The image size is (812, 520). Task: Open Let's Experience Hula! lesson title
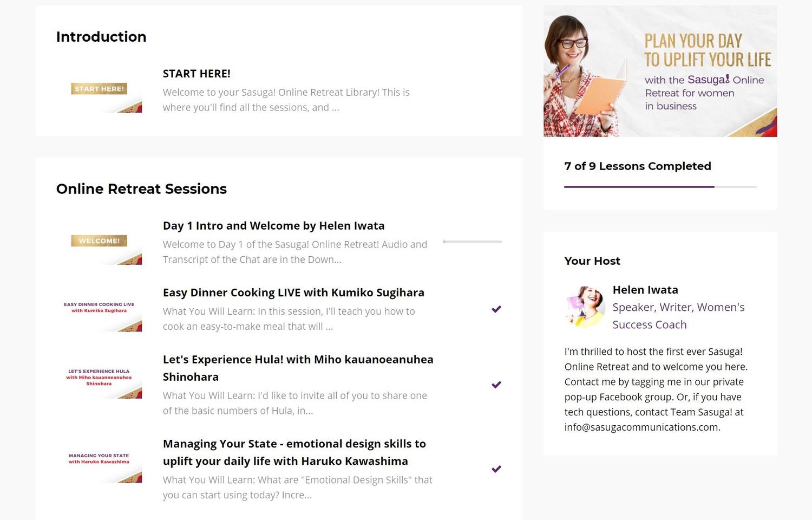[x=298, y=368]
